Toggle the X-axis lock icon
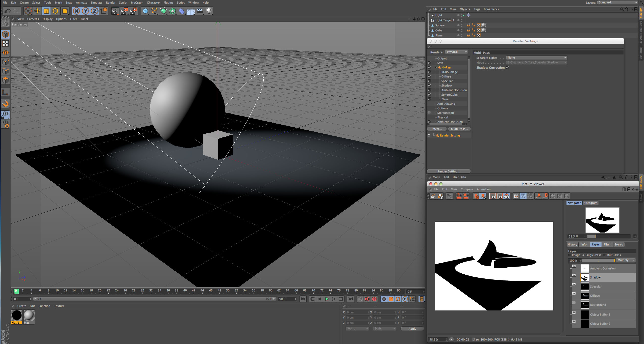 (x=77, y=11)
